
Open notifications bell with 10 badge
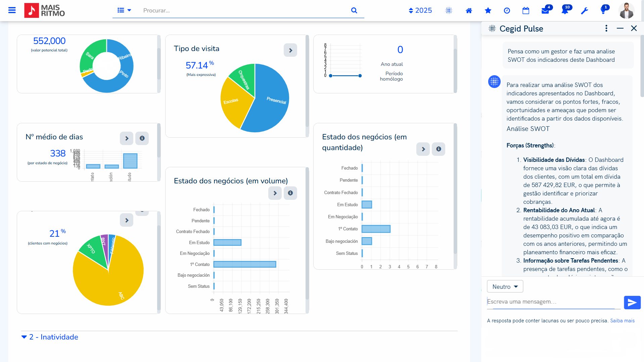pyautogui.click(x=565, y=11)
